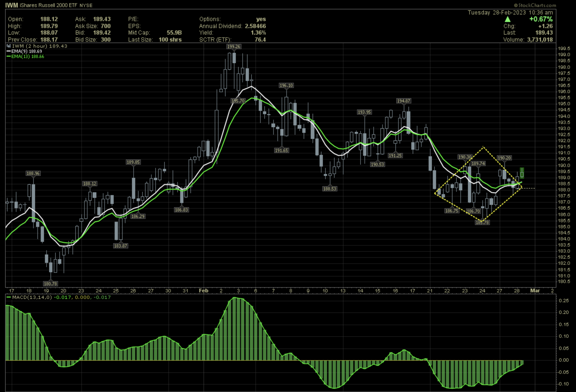This screenshot has width=576, height=392.
Task: Click the Ask Size value 700
Action: coord(106,26)
